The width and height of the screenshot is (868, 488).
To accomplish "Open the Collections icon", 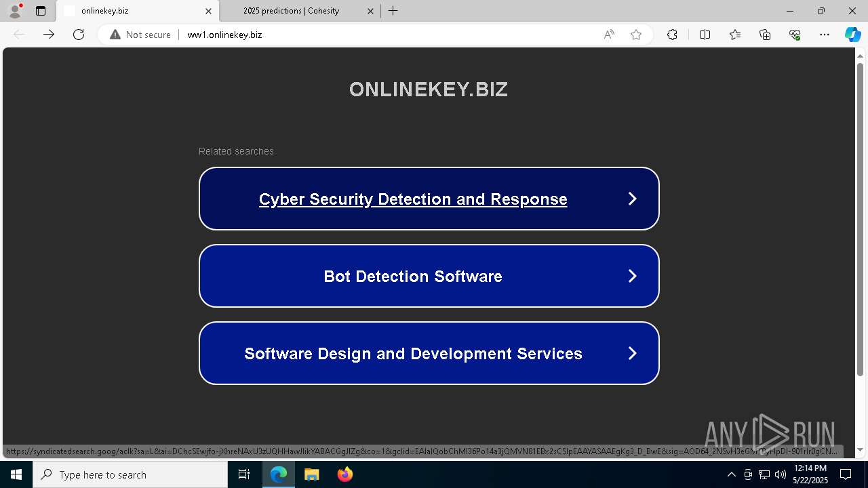I will click(x=765, y=35).
